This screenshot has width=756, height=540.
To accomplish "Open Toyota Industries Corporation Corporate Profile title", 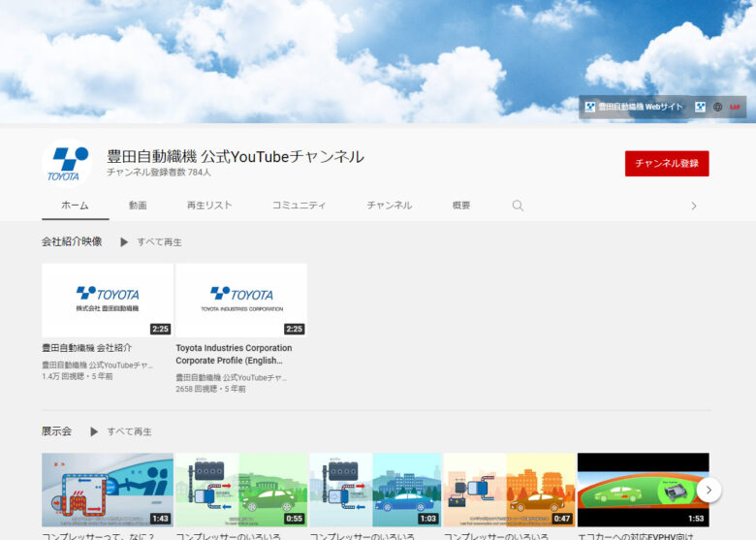I will [x=234, y=354].
